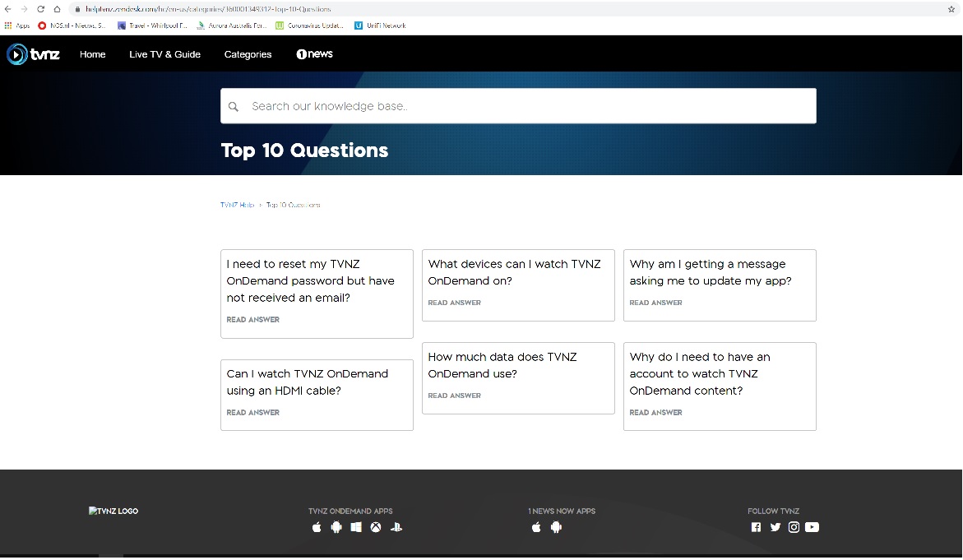This screenshot has height=560, width=963.
Task: Click the Search our knowledge base field
Action: [x=518, y=106]
